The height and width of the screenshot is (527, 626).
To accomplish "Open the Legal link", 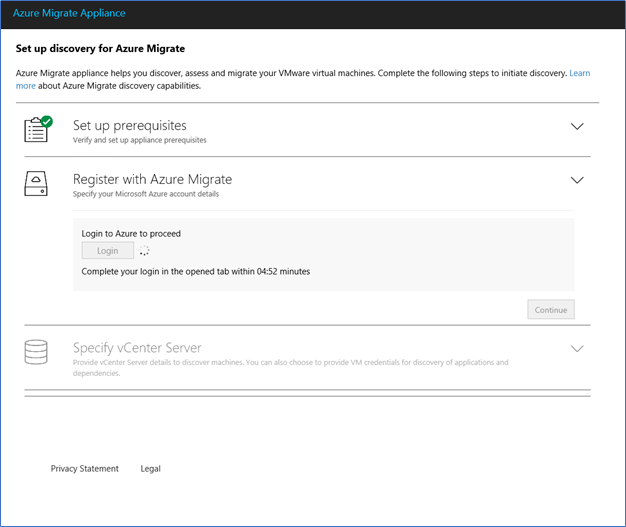I will tap(151, 469).
